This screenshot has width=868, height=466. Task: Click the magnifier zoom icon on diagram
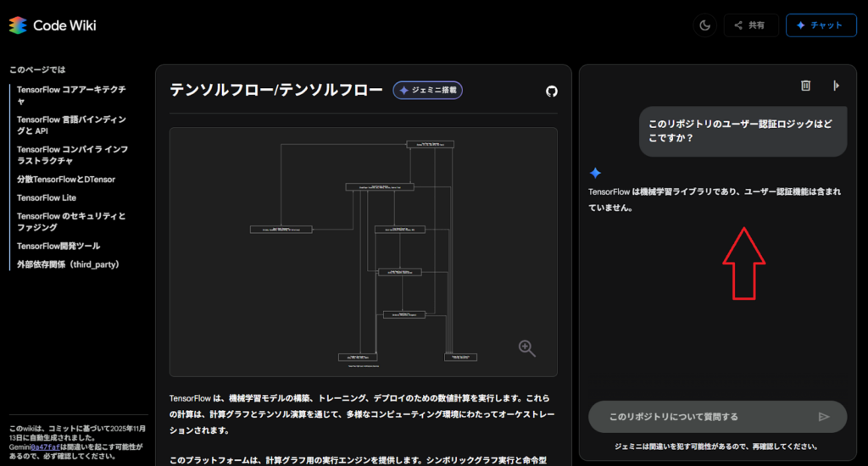click(527, 348)
